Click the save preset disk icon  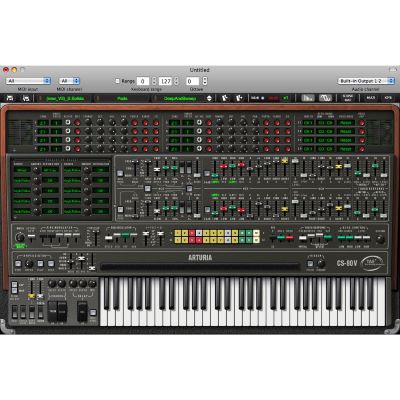click(10, 98)
